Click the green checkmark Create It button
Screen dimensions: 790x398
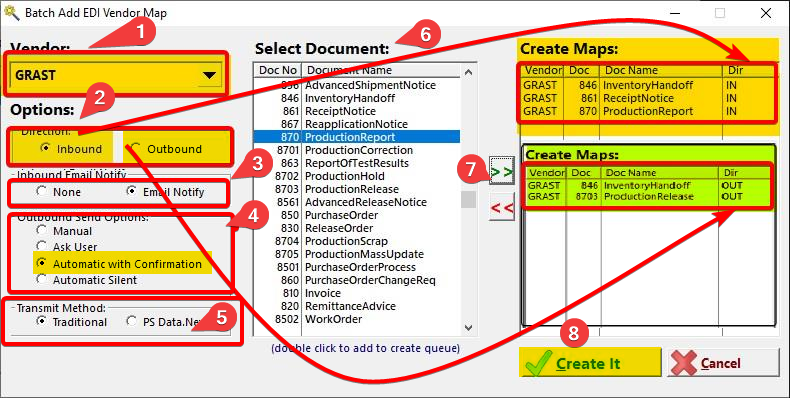tap(590, 363)
